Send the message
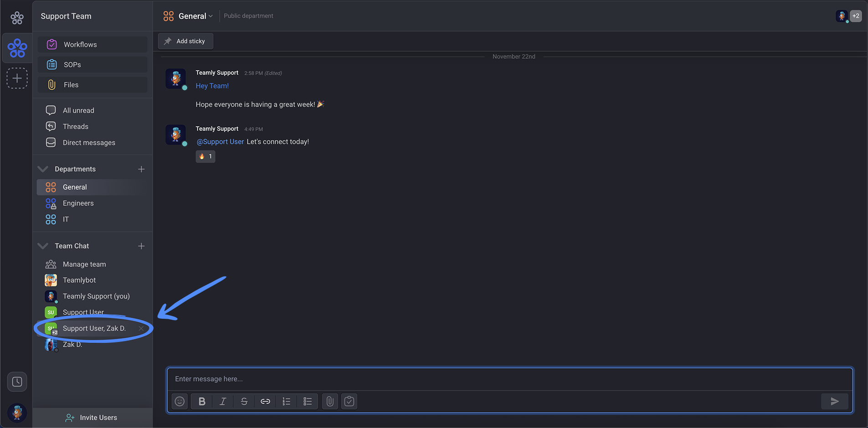The image size is (868, 428). (x=834, y=401)
